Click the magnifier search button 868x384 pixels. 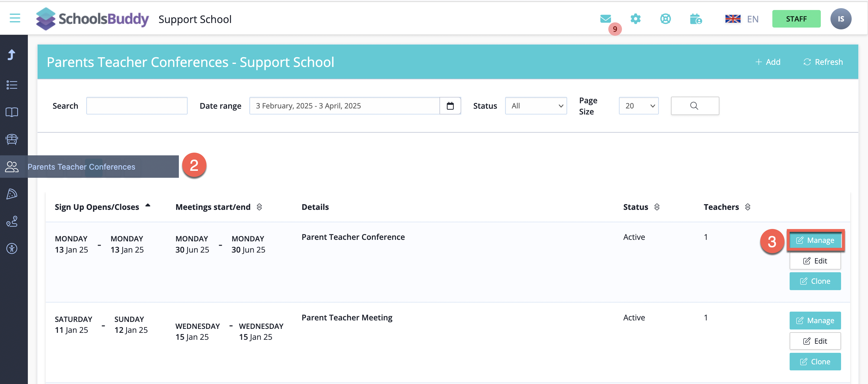[x=695, y=106]
